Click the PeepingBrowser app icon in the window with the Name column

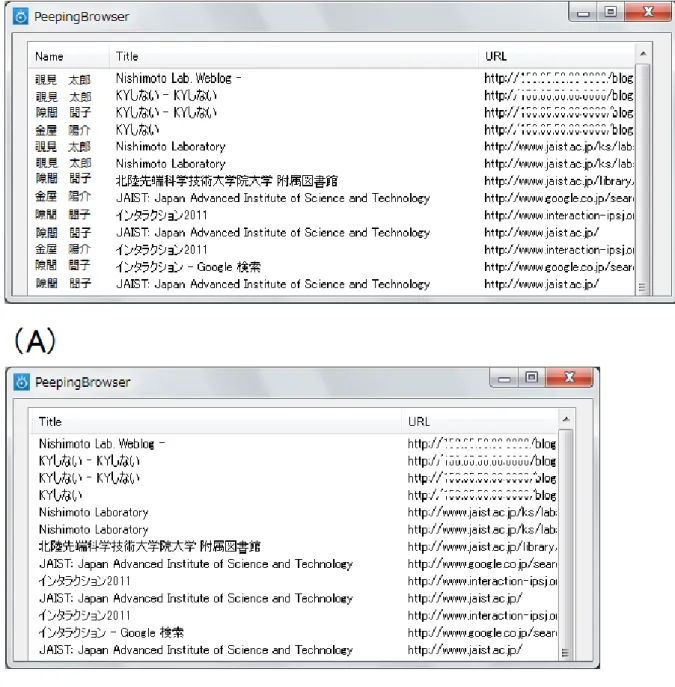(20, 17)
